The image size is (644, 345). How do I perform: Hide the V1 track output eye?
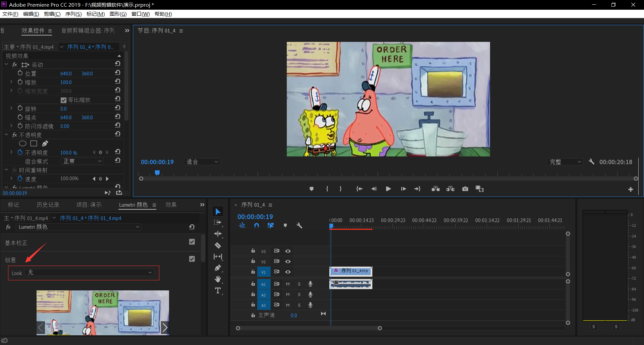click(288, 272)
